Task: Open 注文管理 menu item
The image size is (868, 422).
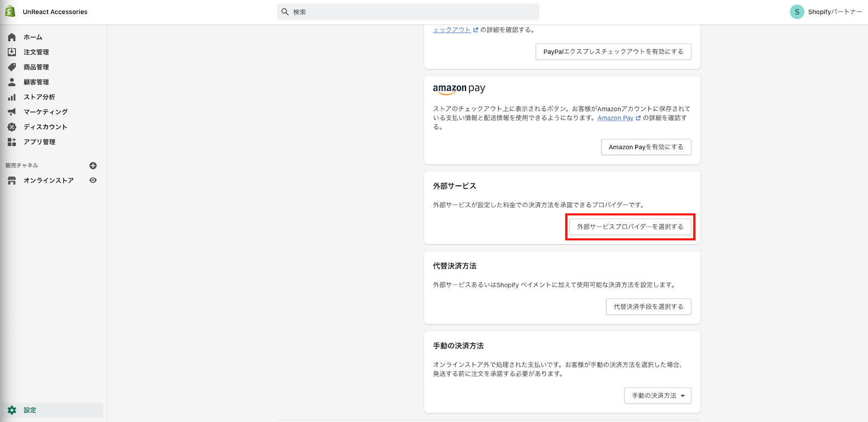Action: pyautogui.click(x=36, y=52)
